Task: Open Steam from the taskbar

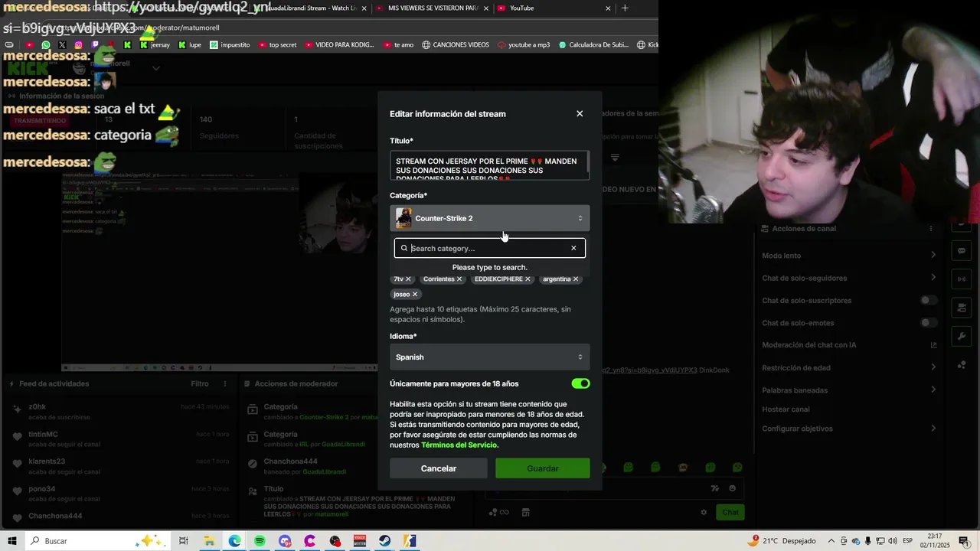Action: pyautogui.click(x=385, y=541)
